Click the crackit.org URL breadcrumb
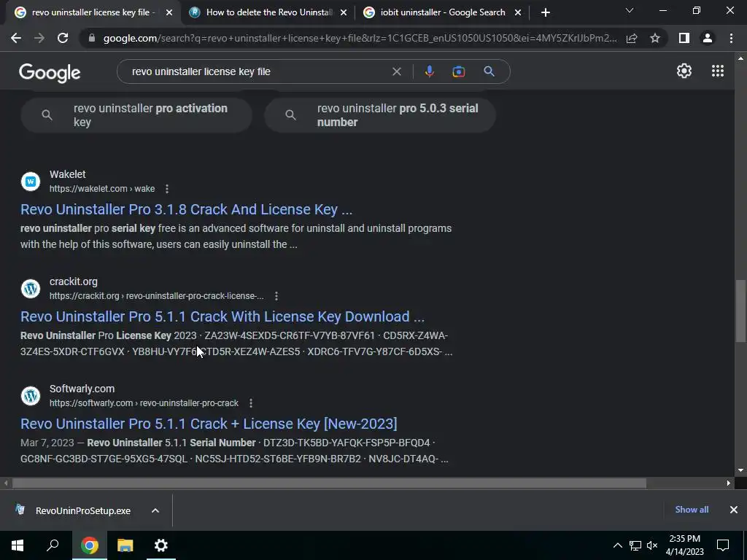Image resolution: width=747 pixels, height=560 pixels. coord(157,296)
